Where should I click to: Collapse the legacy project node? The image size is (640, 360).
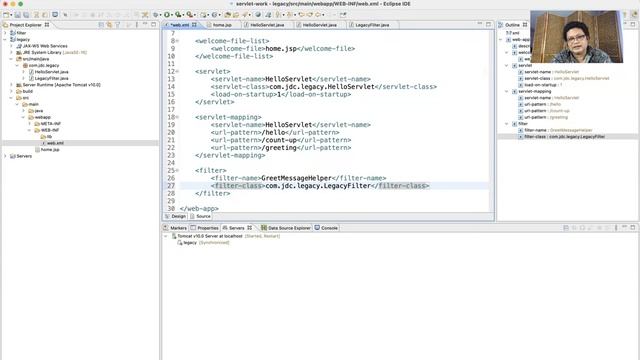(x=5, y=40)
